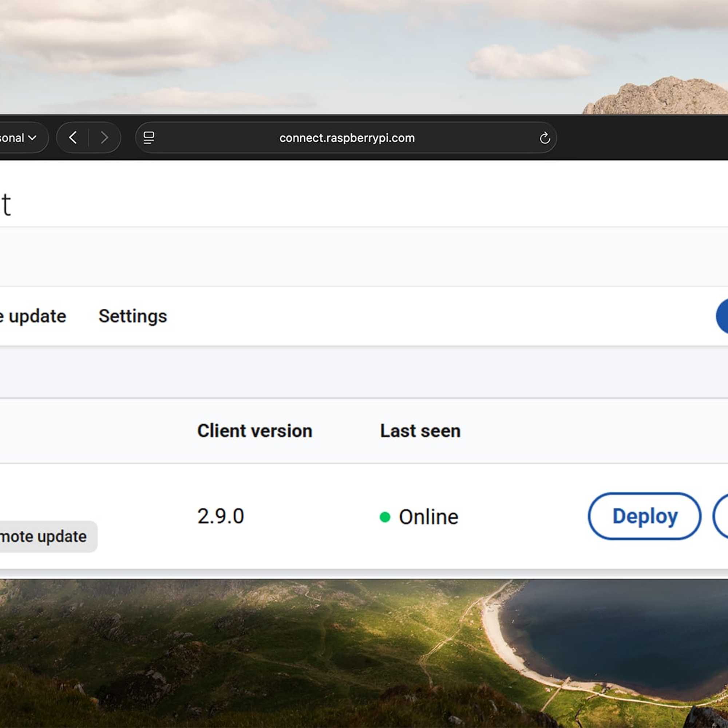The image size is (728, 728).
Task: Open the Settings tab
Action: tap(132, 316)
